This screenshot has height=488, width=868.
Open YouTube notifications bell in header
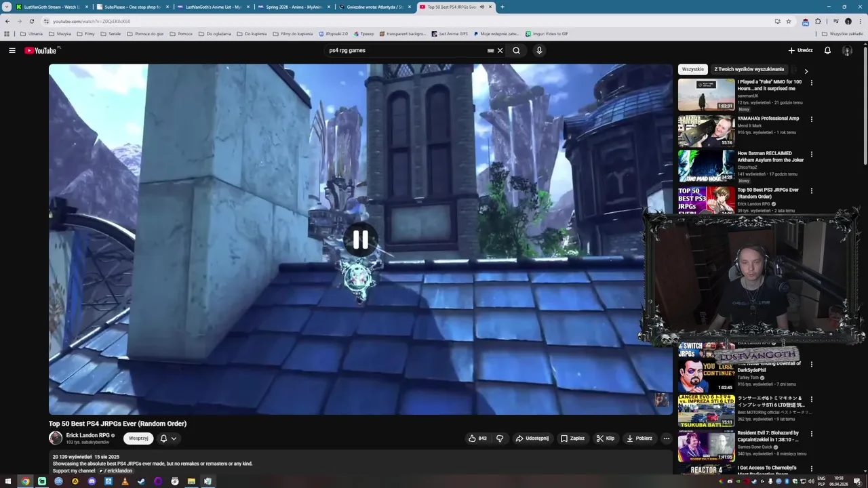tap(827, 50)
